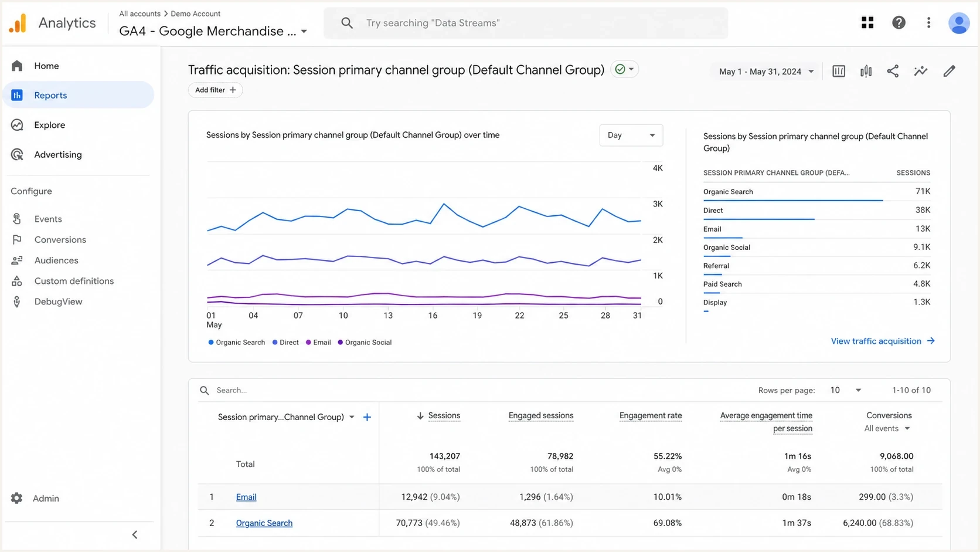Go to Home in the sidebar
980x552 pixels.
pyautogui.click(x=79, y=66)
